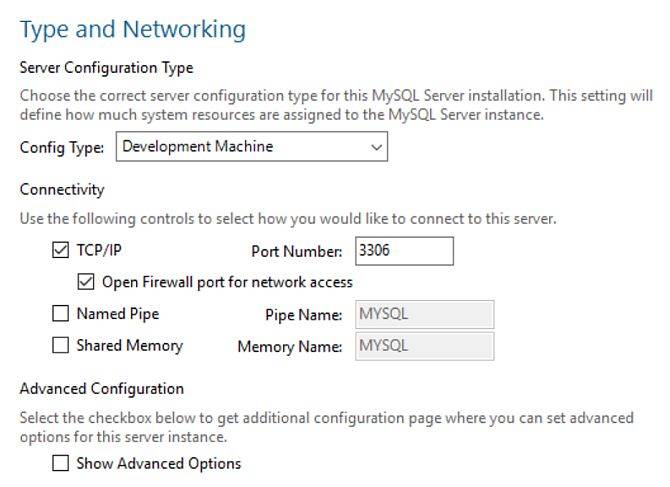Click the Type and Networking heading

[x=133, y=29]
